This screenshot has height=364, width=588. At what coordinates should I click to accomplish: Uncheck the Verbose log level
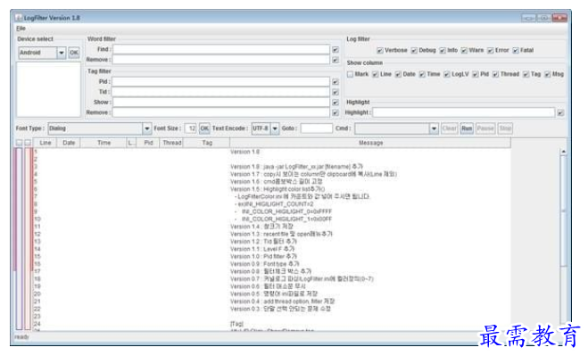coord(380,50)
